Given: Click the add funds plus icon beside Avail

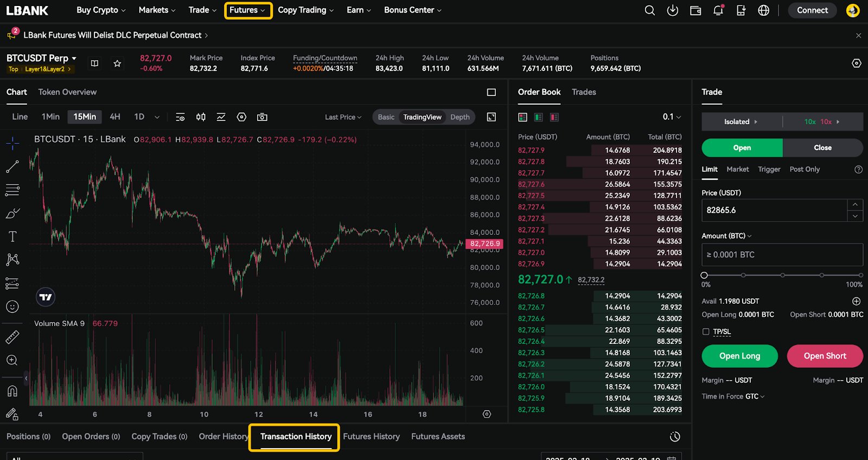Looking at the screenshot, I should pos(857,301).
